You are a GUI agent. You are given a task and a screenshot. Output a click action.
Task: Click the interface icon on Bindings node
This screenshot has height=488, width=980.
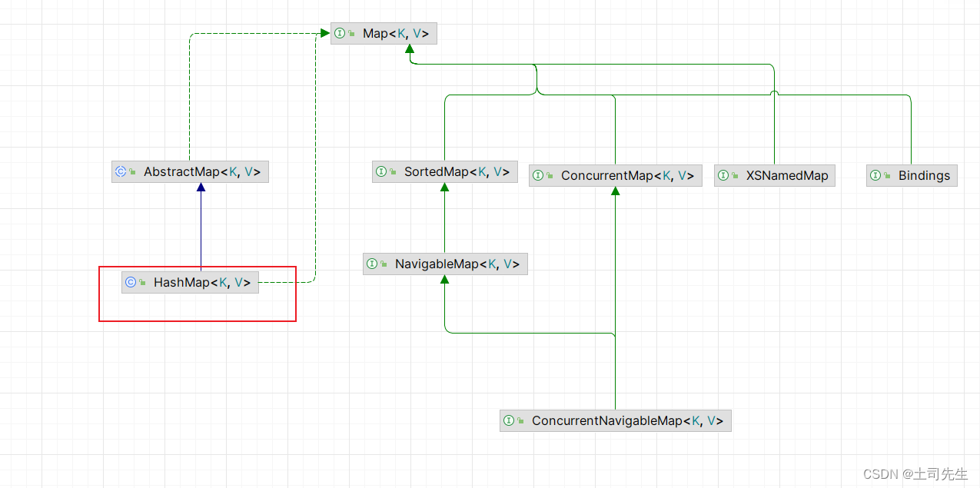tap(875, 175)
